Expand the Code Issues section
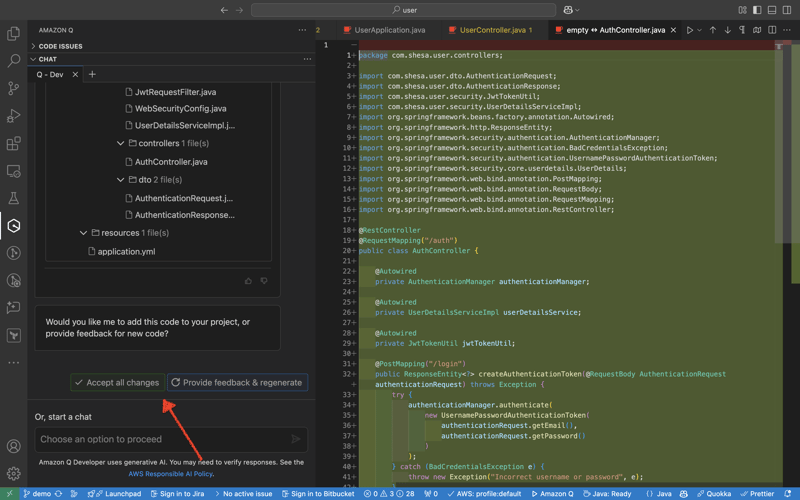Viewport: 800px width, 500px height. tap(60, 46)
